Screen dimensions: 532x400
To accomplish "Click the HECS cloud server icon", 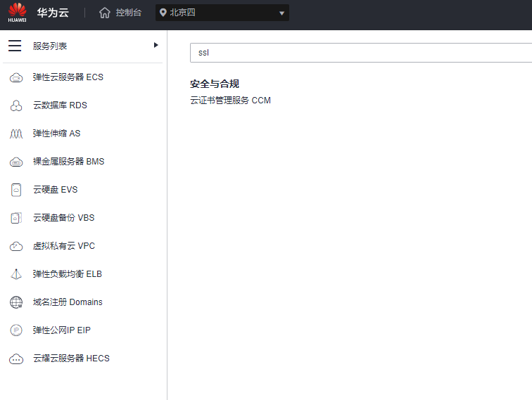I will tap(16, 359).
